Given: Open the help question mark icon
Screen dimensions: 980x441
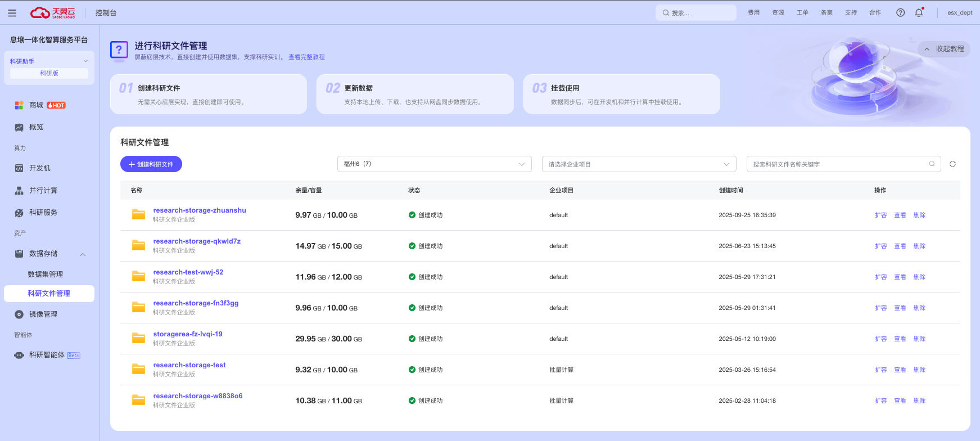Looking at the screenshot, I should click(900, 12).
